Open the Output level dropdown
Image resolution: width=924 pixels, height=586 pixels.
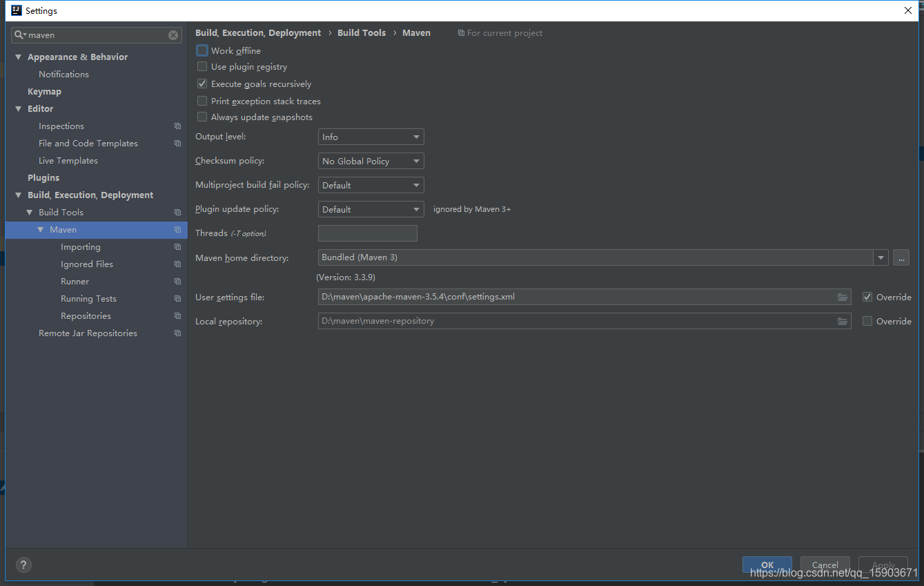coord(371,137)
